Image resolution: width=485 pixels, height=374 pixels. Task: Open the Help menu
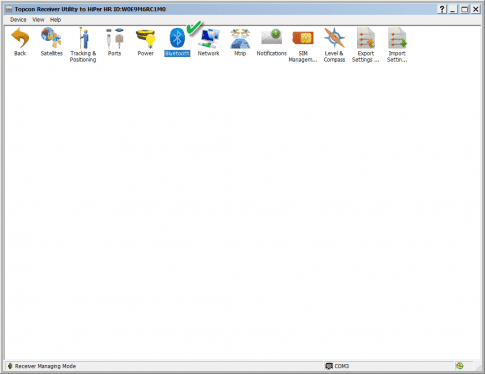pos(55,20)
